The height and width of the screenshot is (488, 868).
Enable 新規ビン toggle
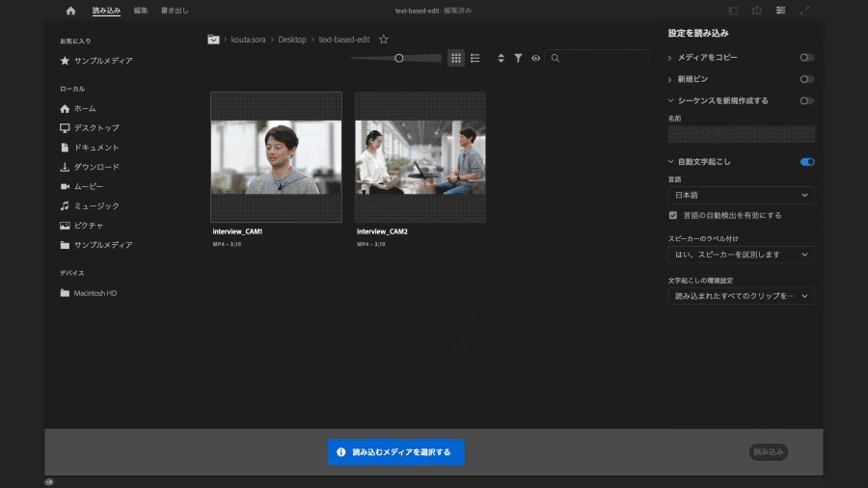click(x=806, y=79)
